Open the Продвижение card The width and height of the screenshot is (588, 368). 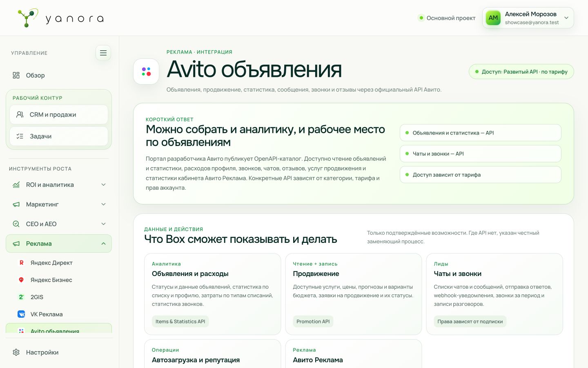tap(354, 294)
